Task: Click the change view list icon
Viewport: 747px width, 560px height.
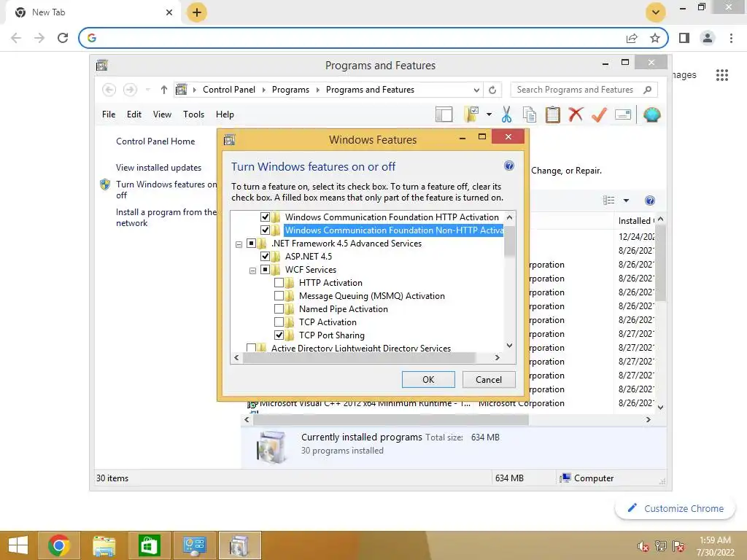Action: coord(608,201)
